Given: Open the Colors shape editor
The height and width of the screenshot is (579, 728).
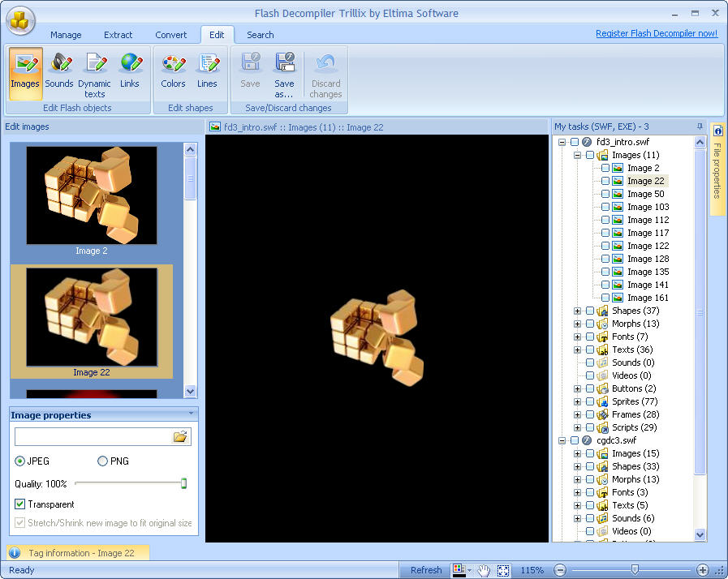Looking at the screenshot, I should click(x=173, y=73).
